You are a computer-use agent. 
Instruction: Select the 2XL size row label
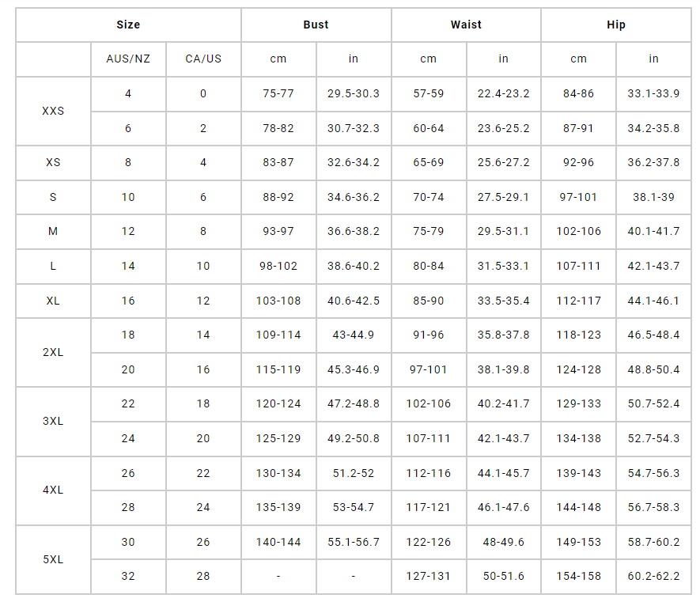pos(53,352)
